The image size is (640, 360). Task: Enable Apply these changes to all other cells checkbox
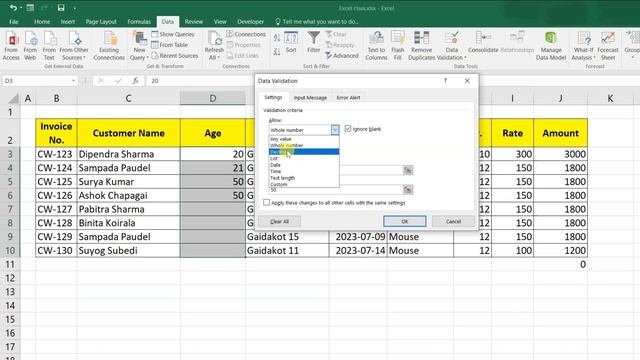click(267, 202)
